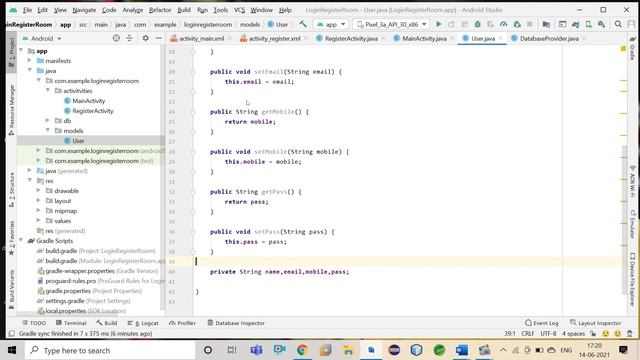Select User class in project tree

tap(78, 140)
